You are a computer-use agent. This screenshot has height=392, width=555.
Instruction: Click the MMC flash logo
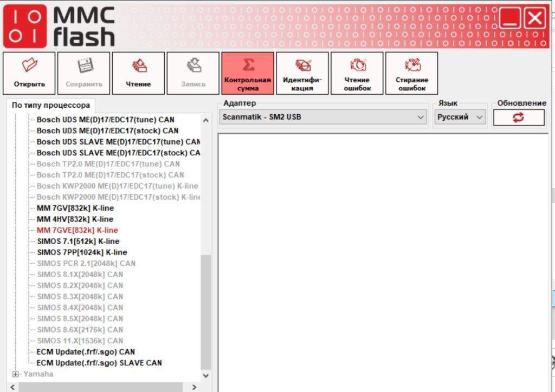pos(59,27)
